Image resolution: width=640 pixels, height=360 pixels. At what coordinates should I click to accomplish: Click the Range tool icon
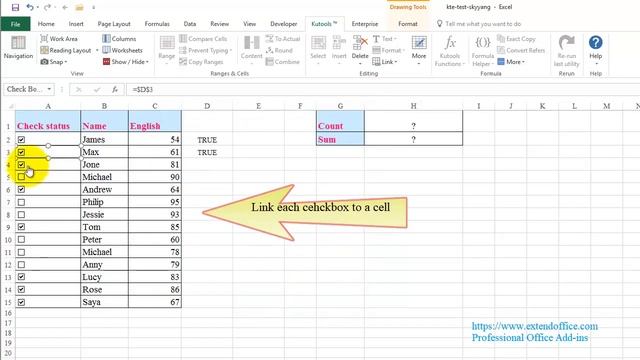(x=167, y=43)
